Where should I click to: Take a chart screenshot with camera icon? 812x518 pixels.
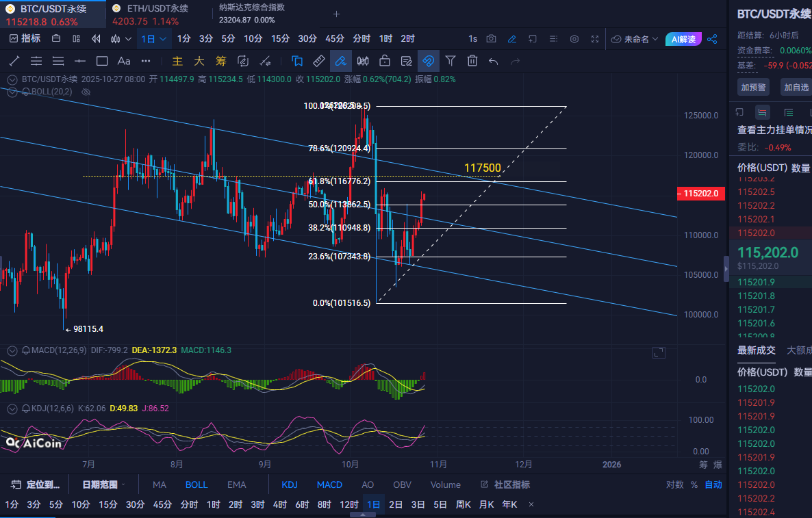coord(491,39)
